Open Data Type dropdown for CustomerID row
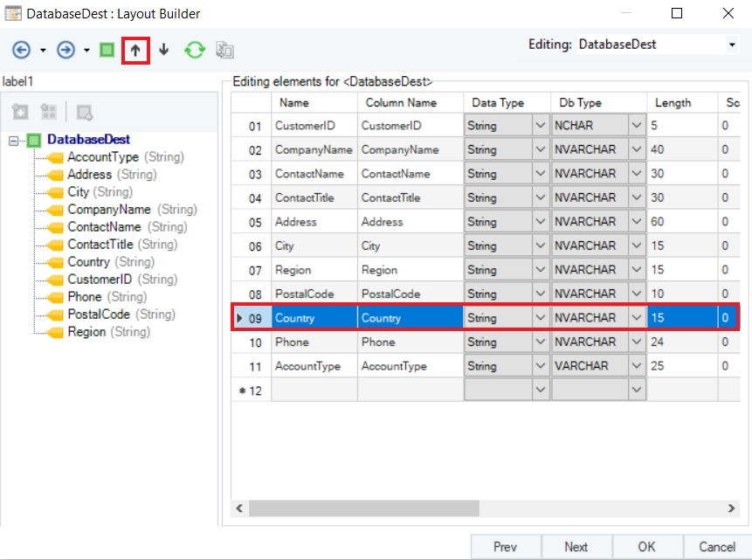752x560 pixels. (x=540, y=126)
